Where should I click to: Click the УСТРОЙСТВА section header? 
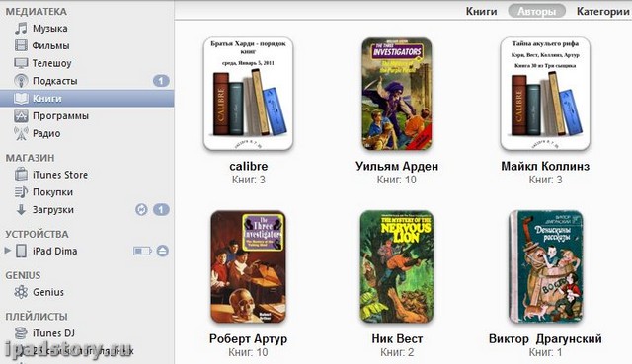tap(38, 234)
